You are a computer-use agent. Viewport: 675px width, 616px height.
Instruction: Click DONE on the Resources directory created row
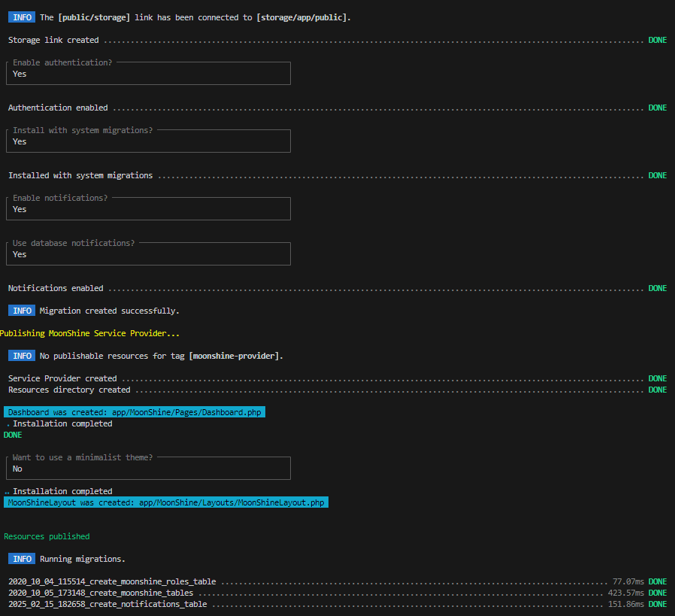(x=658, y=390)
